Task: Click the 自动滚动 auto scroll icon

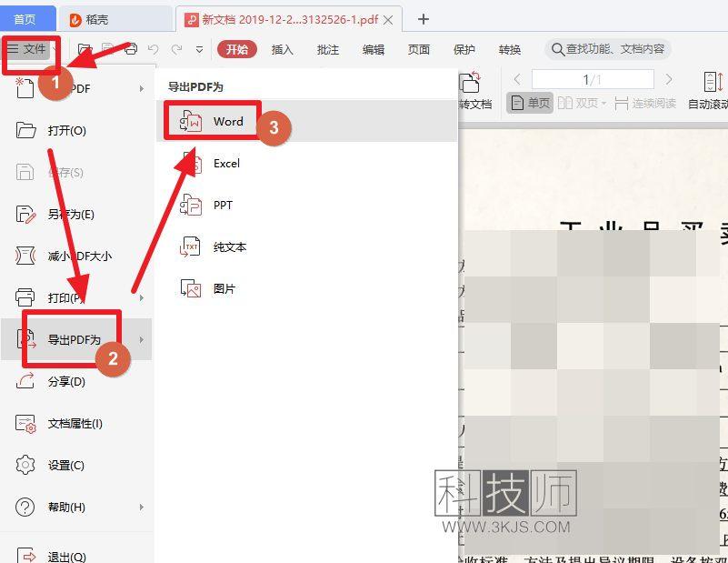Action: (x=713, y=82)
